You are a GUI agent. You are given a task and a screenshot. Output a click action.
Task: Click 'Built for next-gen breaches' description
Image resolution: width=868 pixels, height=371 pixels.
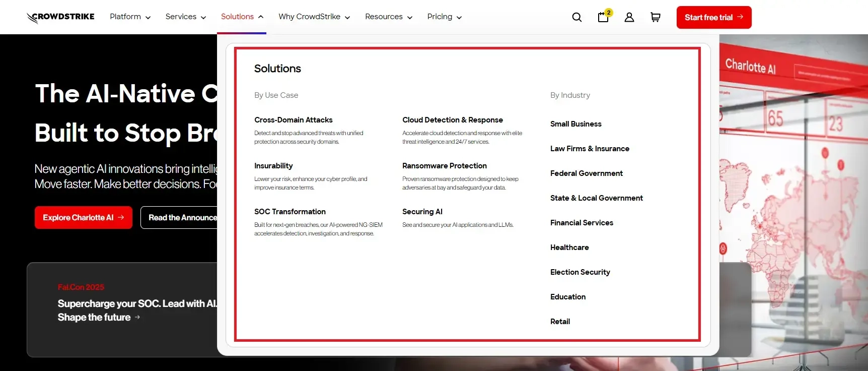coord(318,229)
